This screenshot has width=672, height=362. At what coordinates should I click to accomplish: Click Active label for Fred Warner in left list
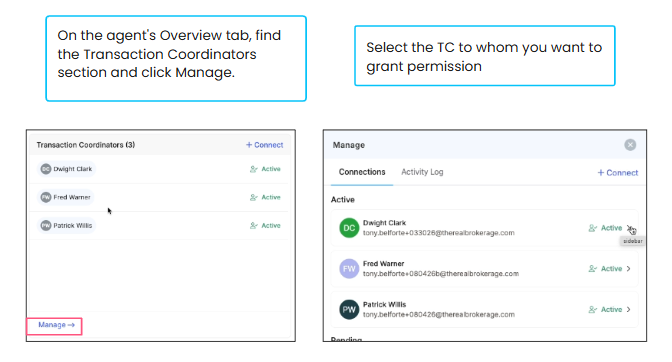(x=271, y=197)
